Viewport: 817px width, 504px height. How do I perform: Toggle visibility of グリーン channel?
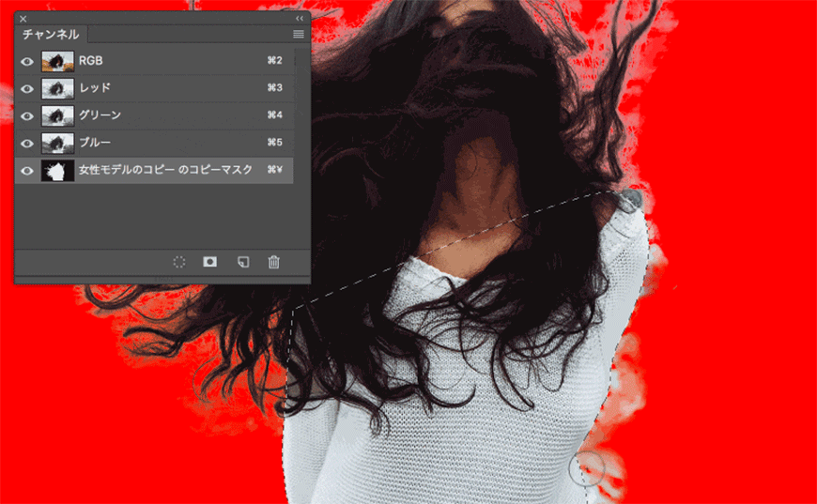coord(27,115)
